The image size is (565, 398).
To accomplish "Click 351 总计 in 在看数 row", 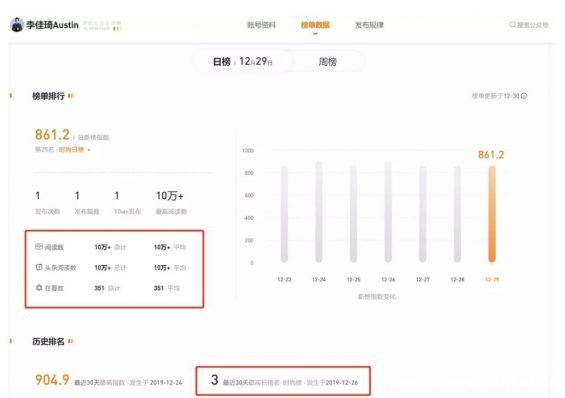I will pyautogui.click(x=107, y=288).
